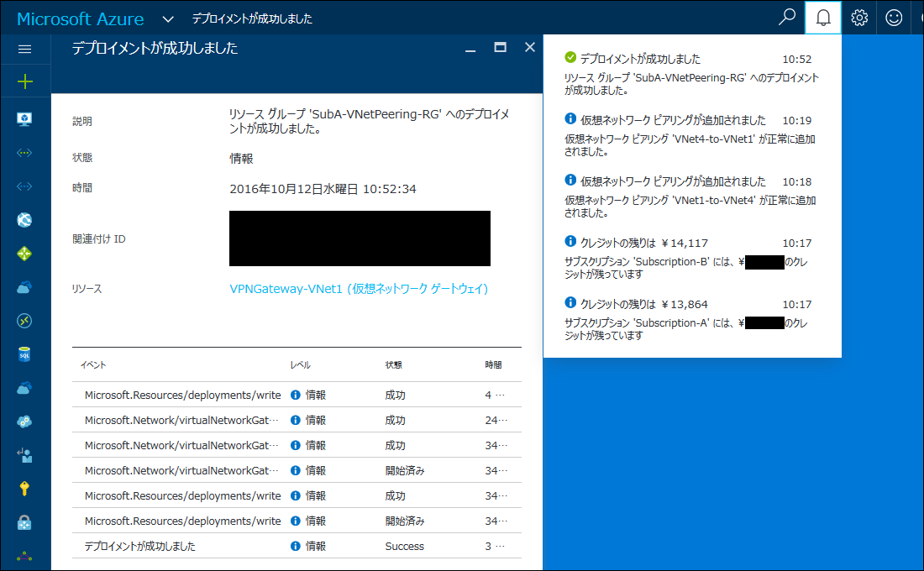
Task: Click the レベル column header
Action: point(300,364)
